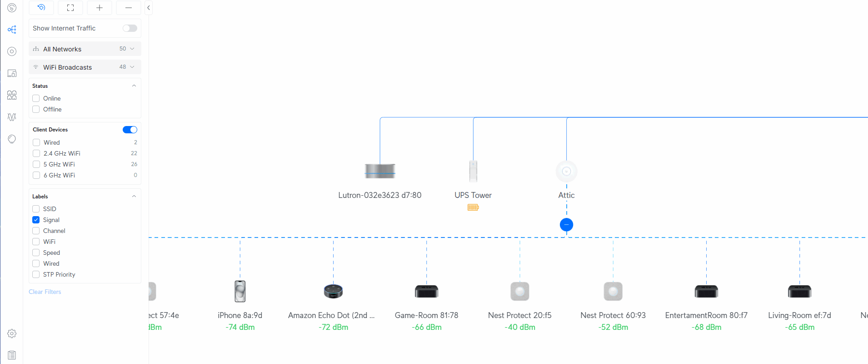The image size is (868, 364).
Task: Enable the 5 GHz WiFi filter
Action: pos(36,164)
